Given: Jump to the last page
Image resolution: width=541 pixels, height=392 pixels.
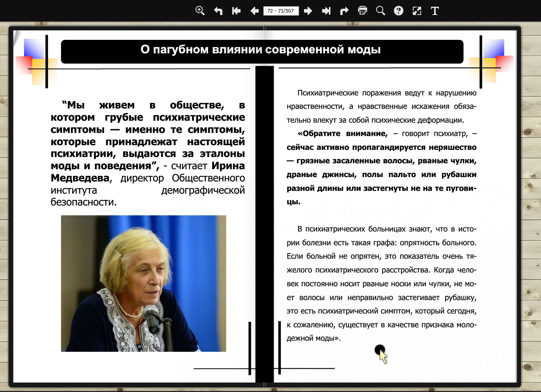Looking at the screenshot, I should click(x=326, y=11).
